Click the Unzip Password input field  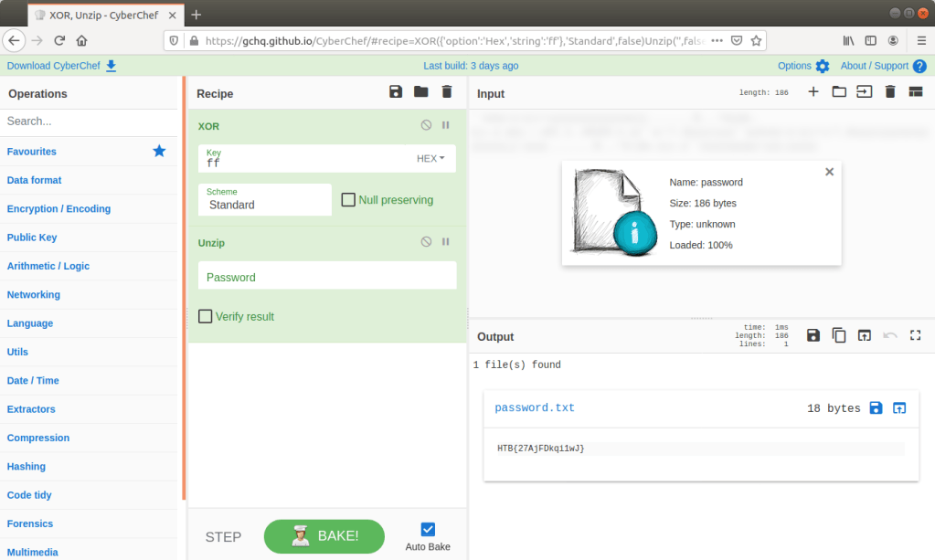tap(326, 277)
